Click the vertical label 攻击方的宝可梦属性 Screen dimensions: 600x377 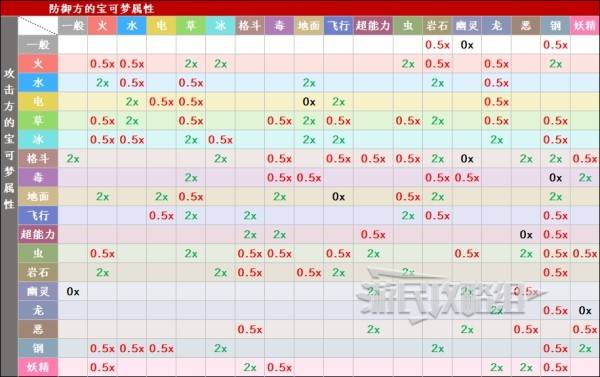(x=9, y=139)
